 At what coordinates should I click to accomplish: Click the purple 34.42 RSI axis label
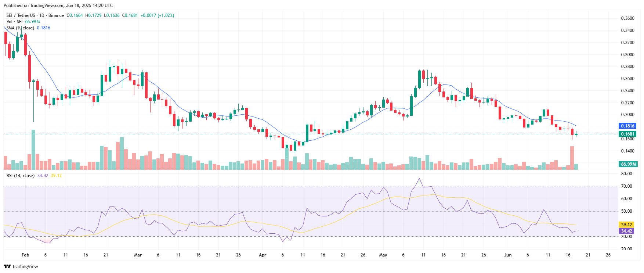coord(626,231)
